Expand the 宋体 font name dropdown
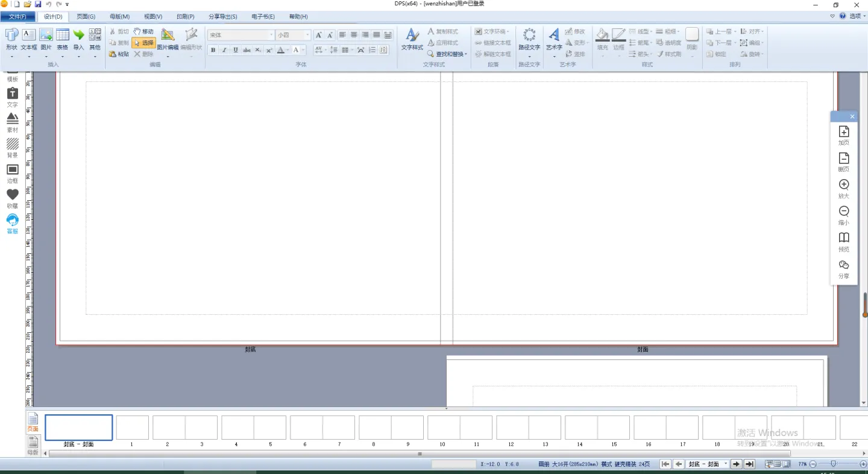868x474 pixels. pos(271,35)
